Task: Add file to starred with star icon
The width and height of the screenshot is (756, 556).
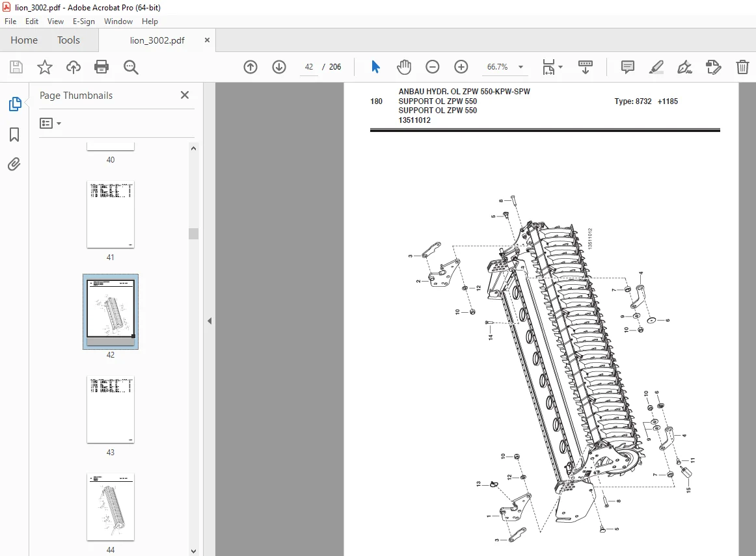Action: (45, 67)
